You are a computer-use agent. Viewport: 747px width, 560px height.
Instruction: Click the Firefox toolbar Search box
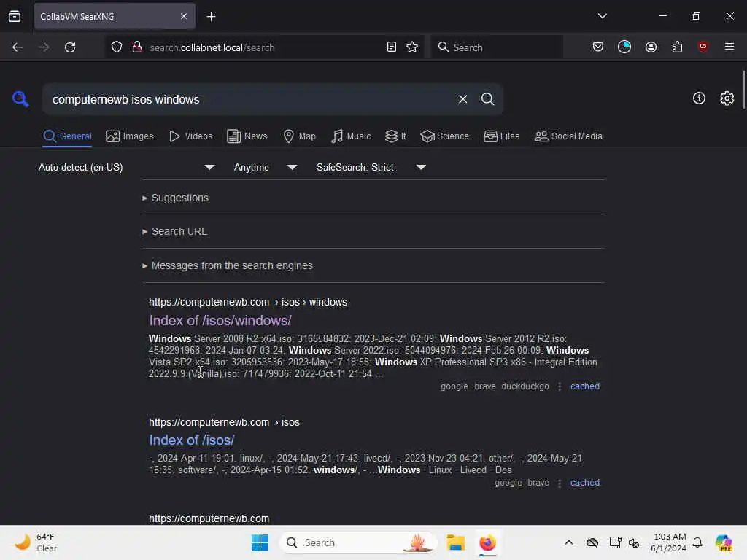pyautogui.click(x=497, y=47)
